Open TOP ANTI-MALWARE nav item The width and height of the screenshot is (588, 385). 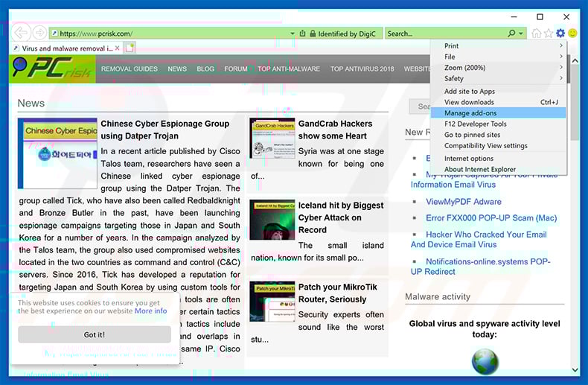pyautogui.click(x=289, y=69)
